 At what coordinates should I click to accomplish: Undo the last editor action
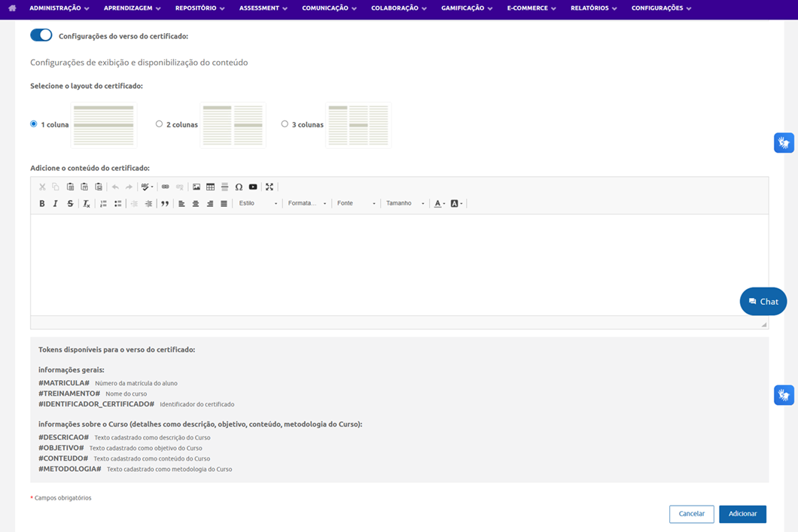[115, 187]
